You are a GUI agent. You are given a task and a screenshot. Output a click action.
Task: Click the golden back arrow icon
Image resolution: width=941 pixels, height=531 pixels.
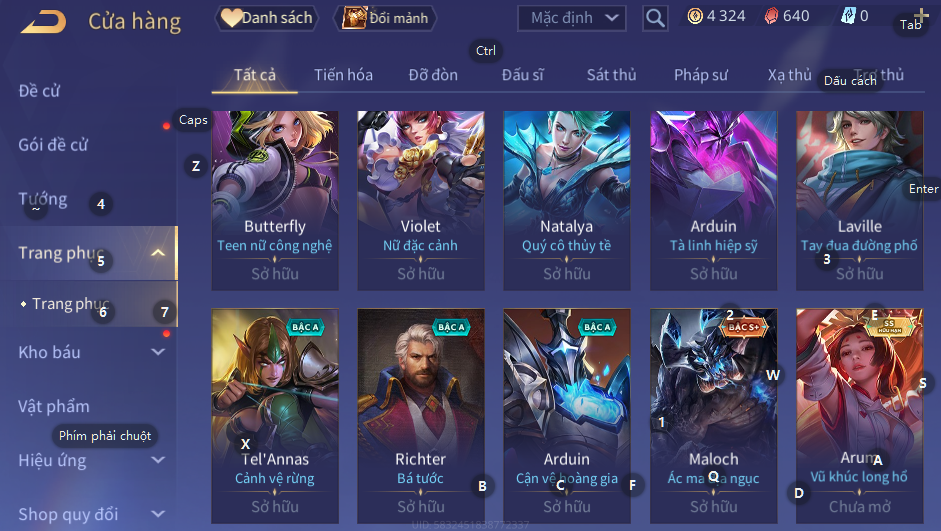pyautogui.click(x=43, y=22)
